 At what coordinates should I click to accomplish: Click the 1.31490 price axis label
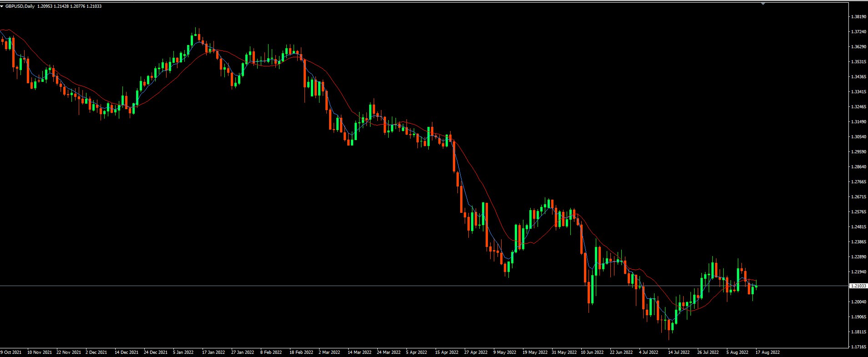tap(858, 122)
